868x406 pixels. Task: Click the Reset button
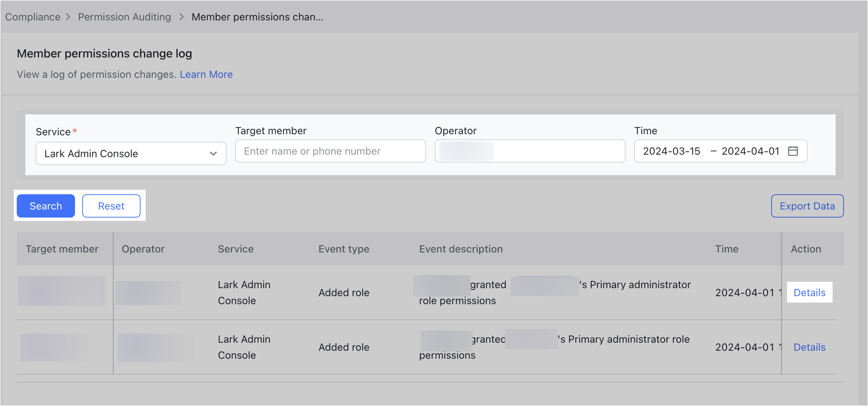pyautogui.click(x=111, y=206)
